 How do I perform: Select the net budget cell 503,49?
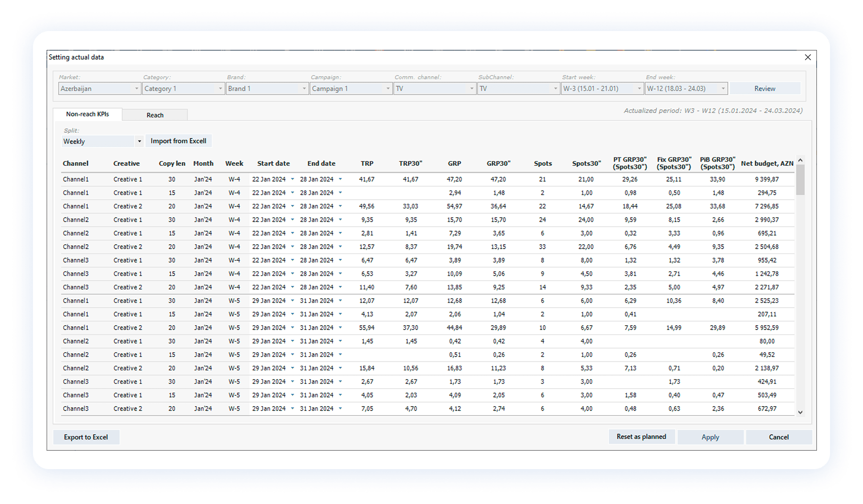tap(767, 395)
